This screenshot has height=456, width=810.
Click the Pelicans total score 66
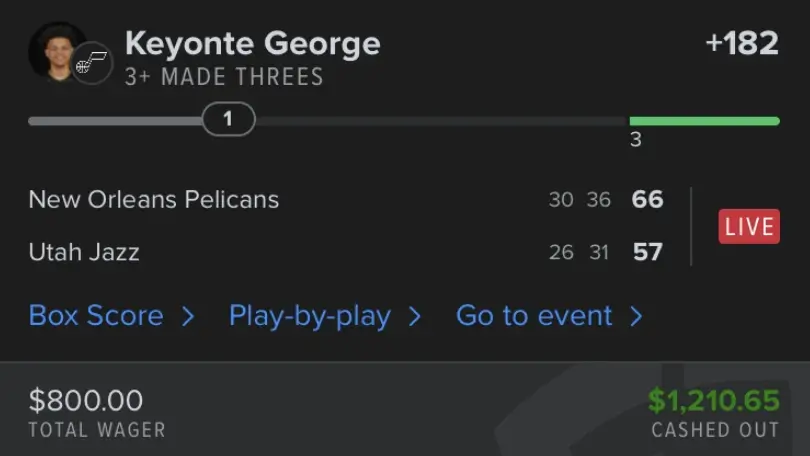[x=647, y=199]
